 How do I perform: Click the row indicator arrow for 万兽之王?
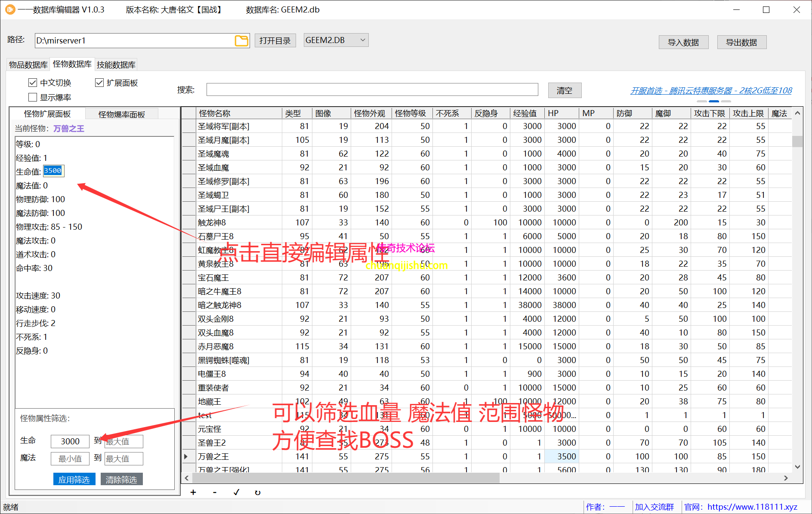point(186,456)
